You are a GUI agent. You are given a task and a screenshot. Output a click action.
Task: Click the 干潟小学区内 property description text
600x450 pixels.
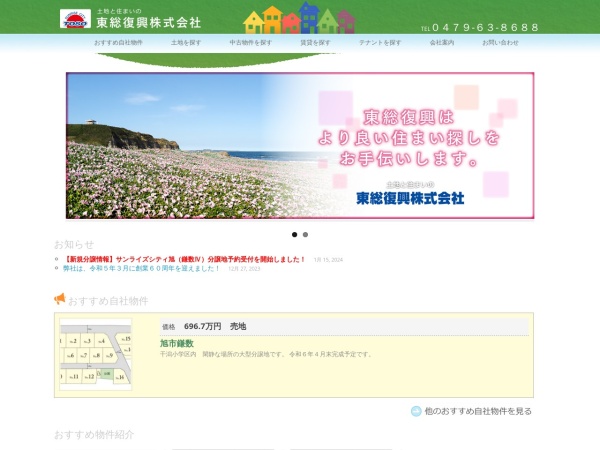click(x=266, y=354)
